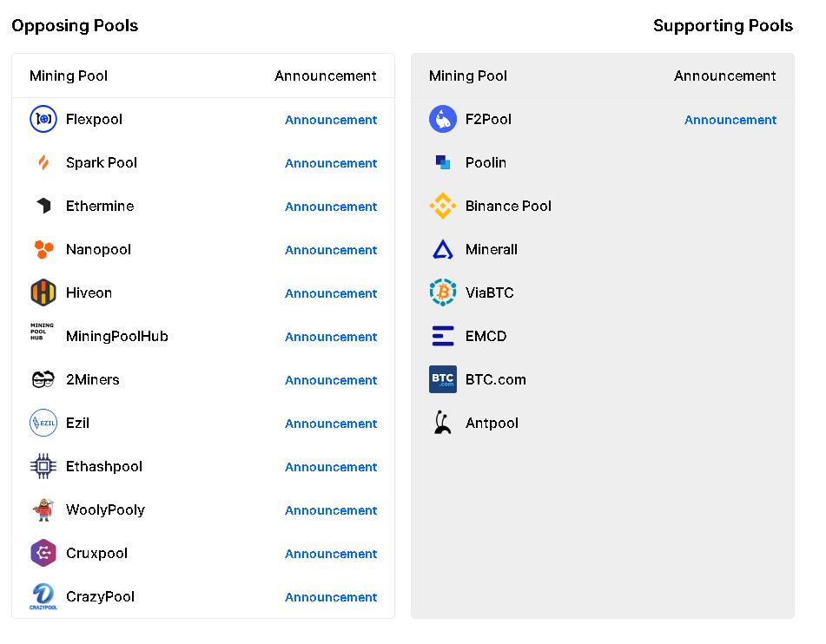Click the Binance Pool logo icon

click(x=443, y=206)
